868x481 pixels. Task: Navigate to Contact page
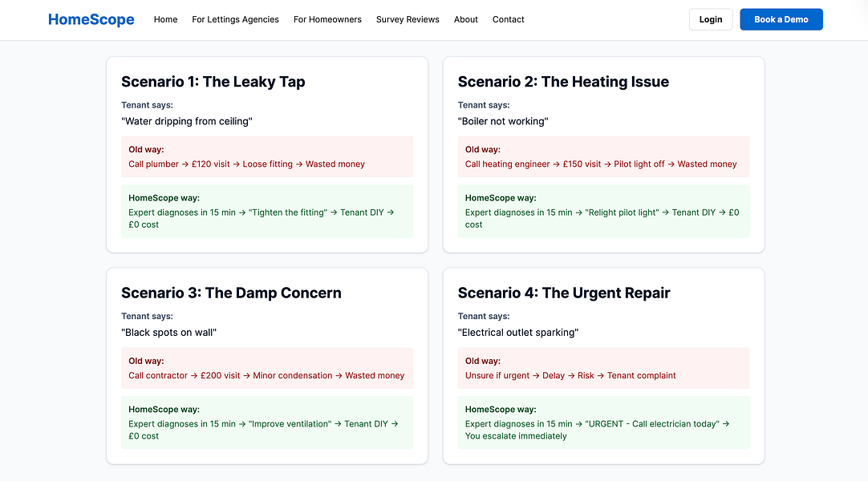(508, 19)
